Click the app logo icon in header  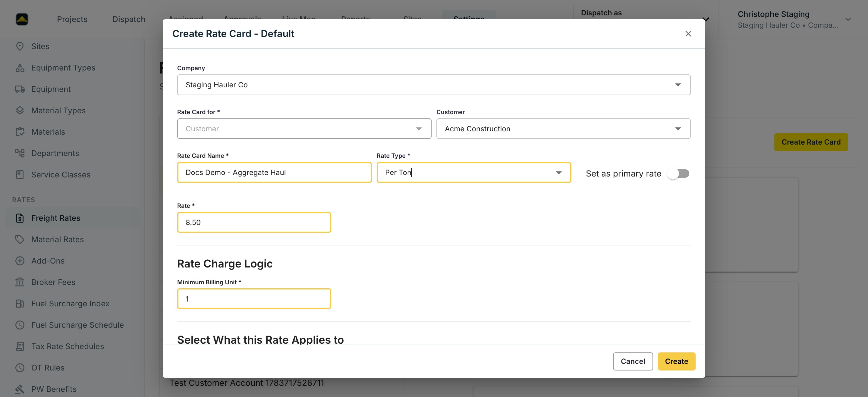[22, 19]
